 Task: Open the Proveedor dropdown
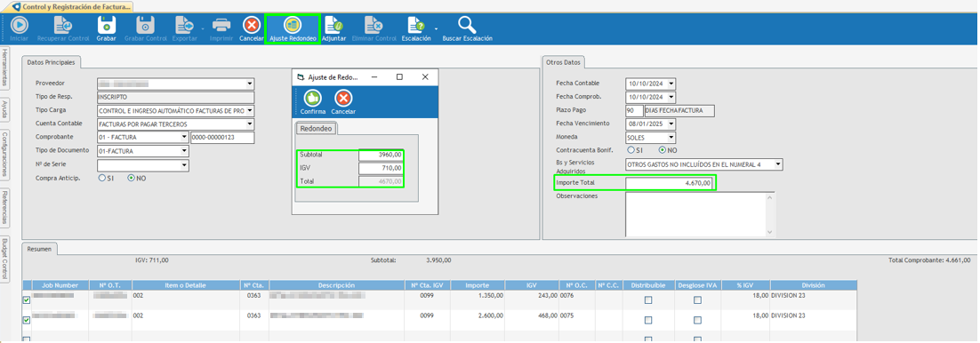[x=249, y=84]
